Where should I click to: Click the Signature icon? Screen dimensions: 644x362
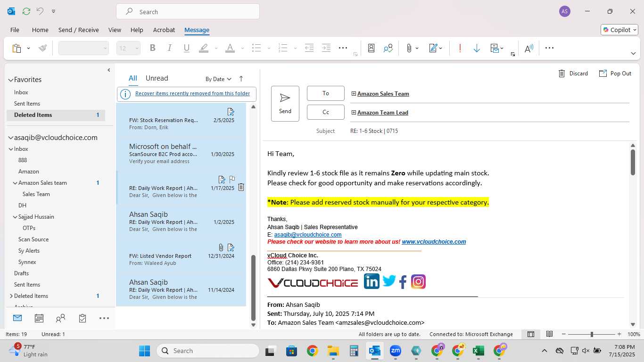[433, 48]
